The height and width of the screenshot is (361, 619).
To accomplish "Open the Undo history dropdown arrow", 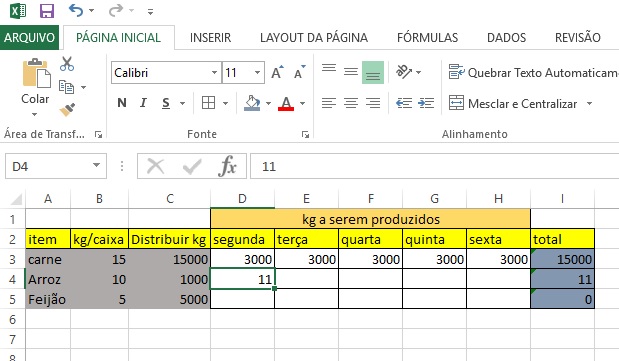I will (x=92, y=11).
